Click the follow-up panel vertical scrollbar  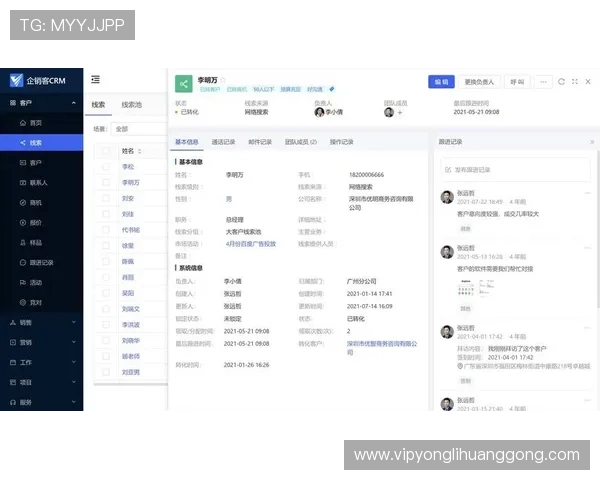[x=598, y=228]
